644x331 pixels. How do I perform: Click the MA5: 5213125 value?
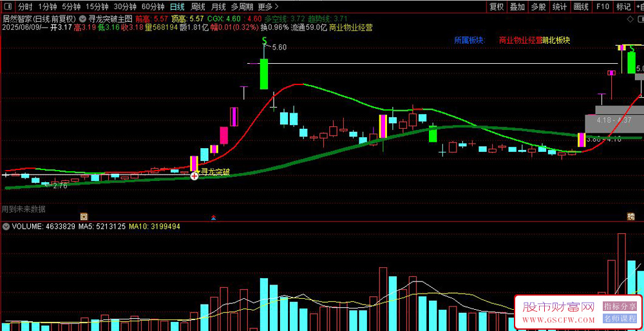pyautogui.click(x=102, y=226)
